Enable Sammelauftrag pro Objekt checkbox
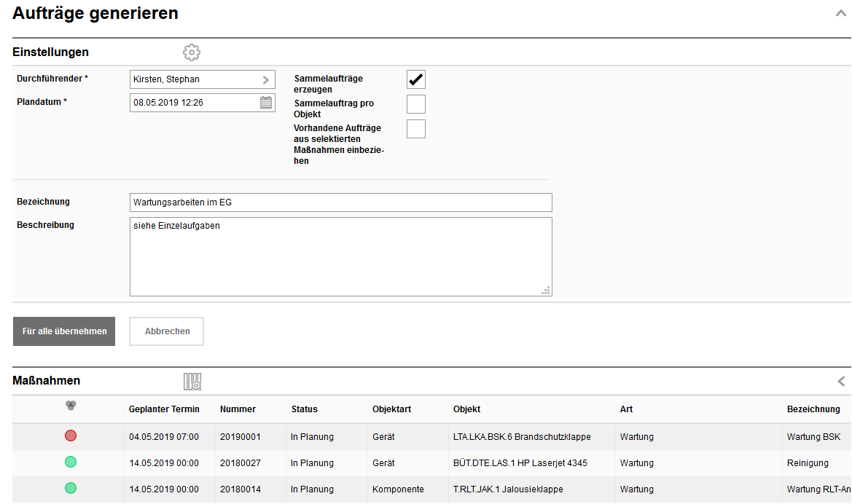The width and height of the screenshot is (852, 504). point(415,104)
